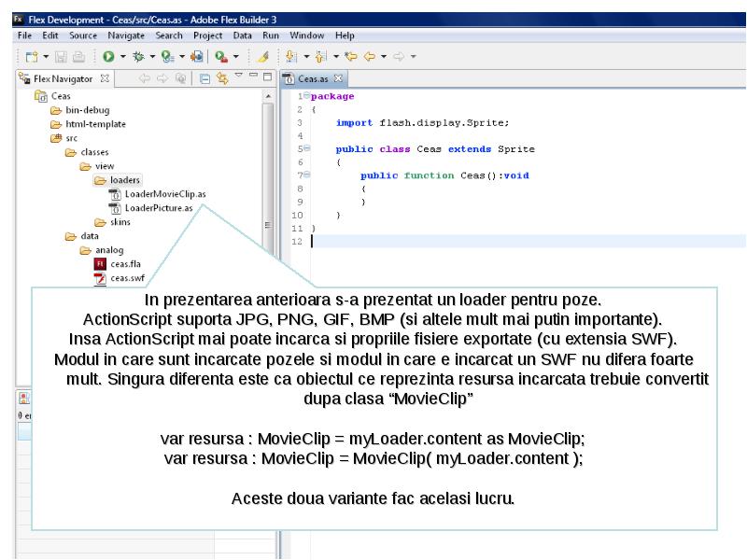Select LoaderPicture.as in the navigator
The height and width of the screenshot is (560, 747).
(159, 208)
